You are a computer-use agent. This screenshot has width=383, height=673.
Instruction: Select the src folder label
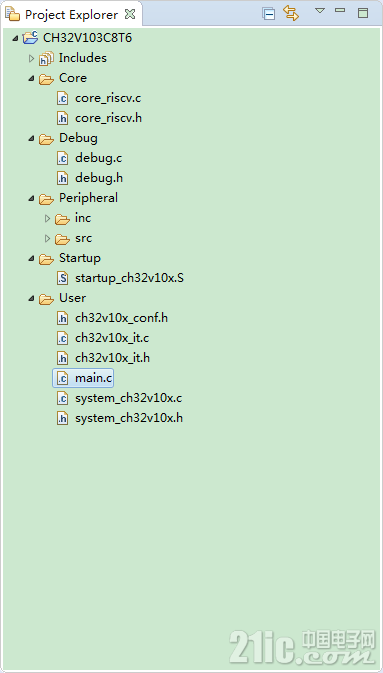[84, 238]
